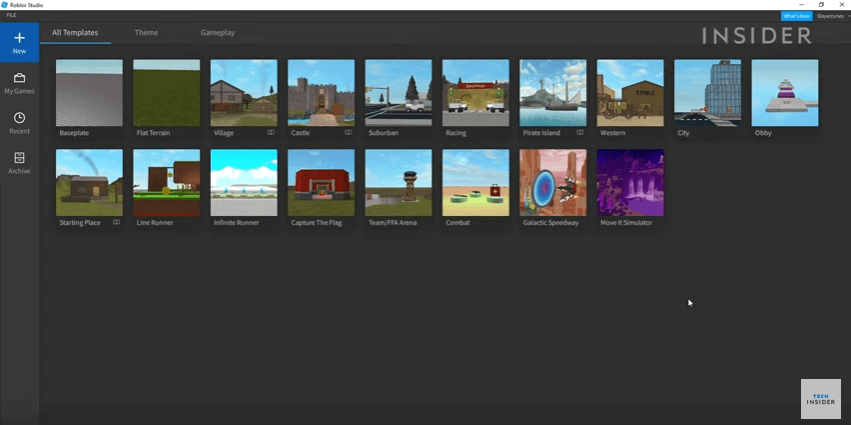851x425 pixels.
Task: Select the Flat Terrain template
Action: tap(166, 93)
